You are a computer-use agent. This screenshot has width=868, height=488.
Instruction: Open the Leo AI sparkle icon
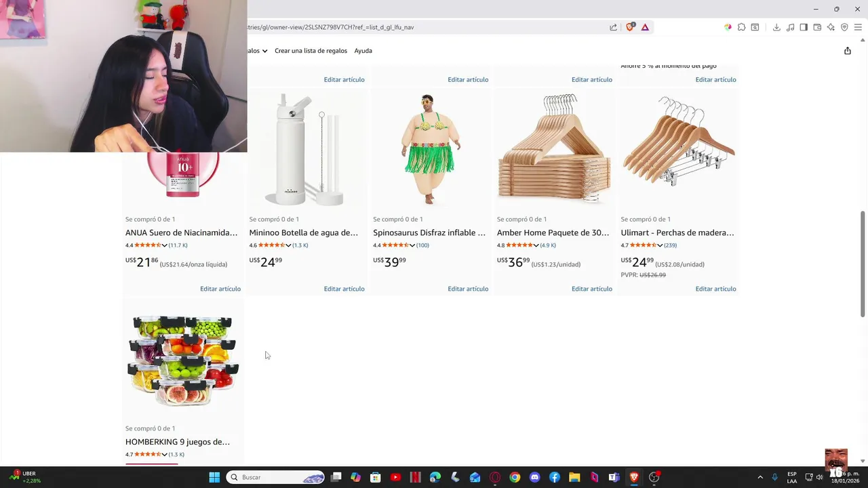coord(831,27)
